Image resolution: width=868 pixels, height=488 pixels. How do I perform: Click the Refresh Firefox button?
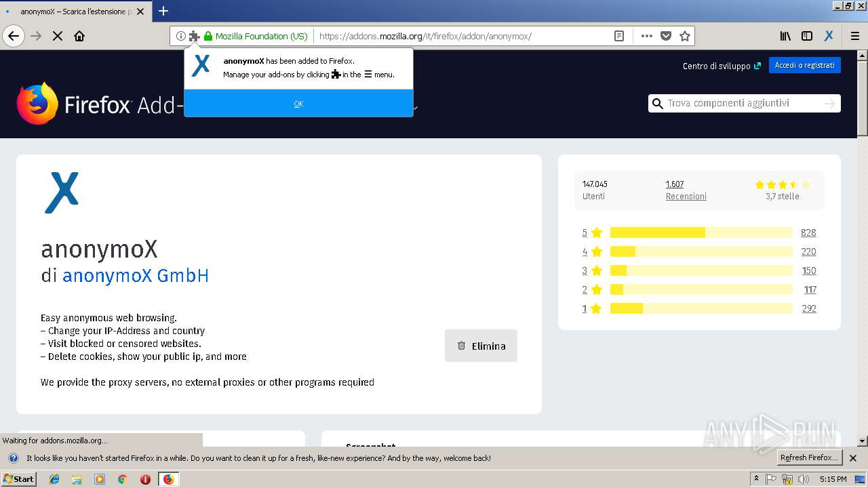(809, 457)
